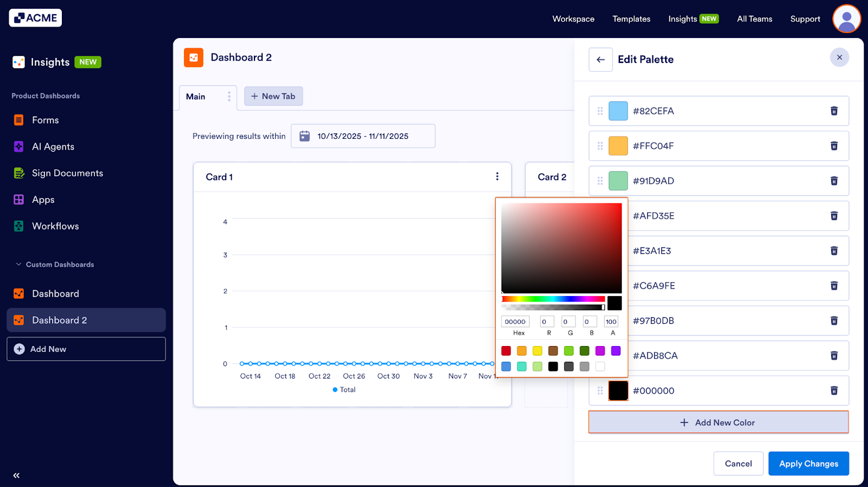
Task: Delete the #FFC04F palette color
Action: (834, 146)
